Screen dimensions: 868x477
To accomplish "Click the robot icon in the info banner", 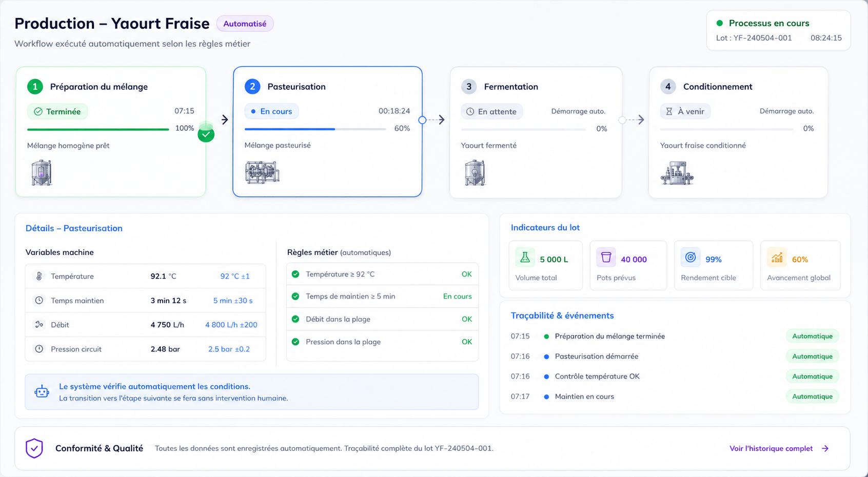I will tap(42, 392).
